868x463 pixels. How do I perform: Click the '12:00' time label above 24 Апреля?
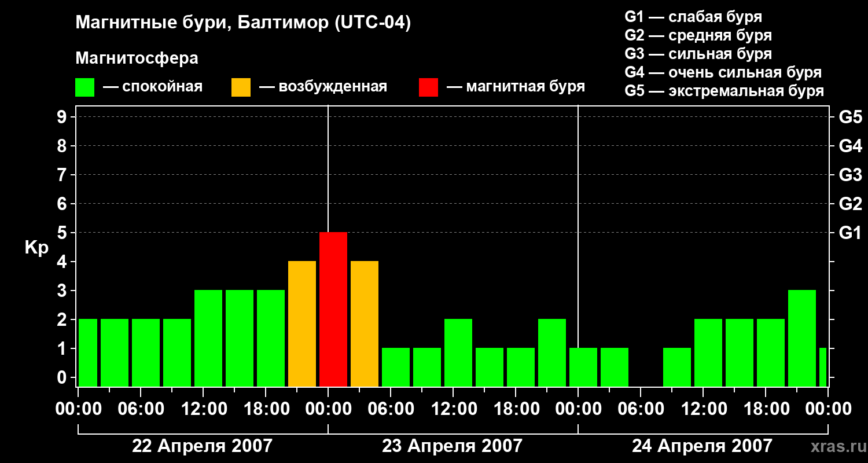click(704, 409)
